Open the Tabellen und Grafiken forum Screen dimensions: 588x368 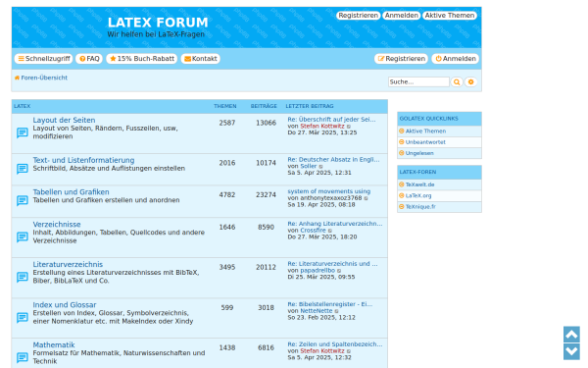71,192
